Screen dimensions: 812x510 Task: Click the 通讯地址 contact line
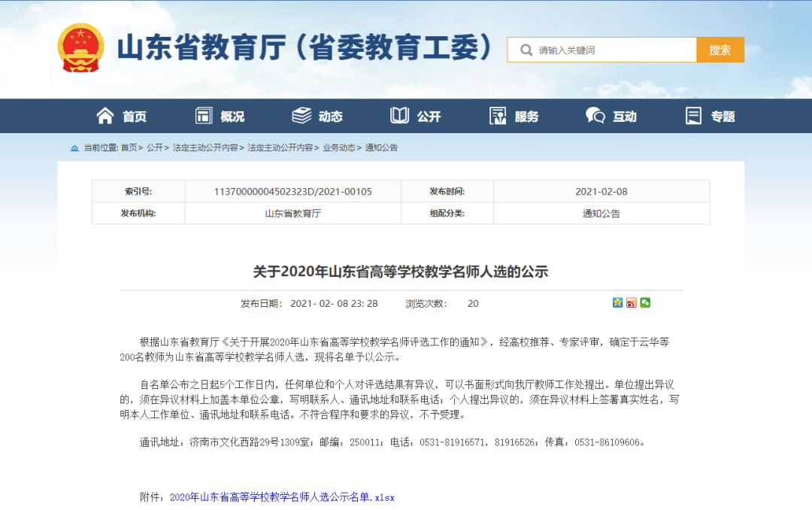392,442
